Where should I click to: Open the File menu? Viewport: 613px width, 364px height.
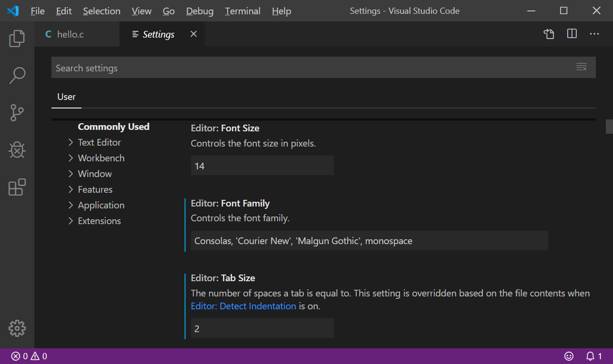38,10
